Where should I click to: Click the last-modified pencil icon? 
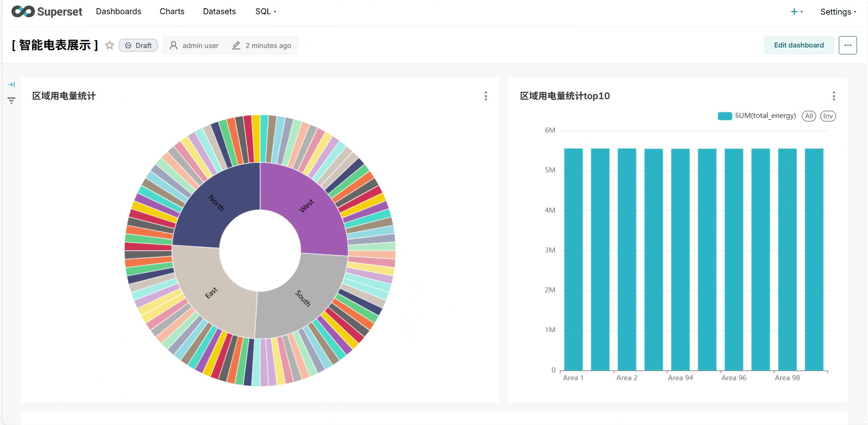[x=236, y=45]
